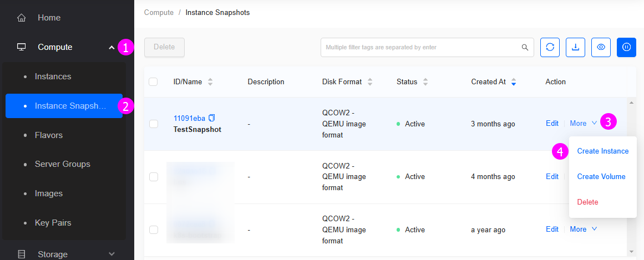Click the blue pause auto-refresh button
The height and width of the screenshot is (260, 644).
click(x=626, y=47)
